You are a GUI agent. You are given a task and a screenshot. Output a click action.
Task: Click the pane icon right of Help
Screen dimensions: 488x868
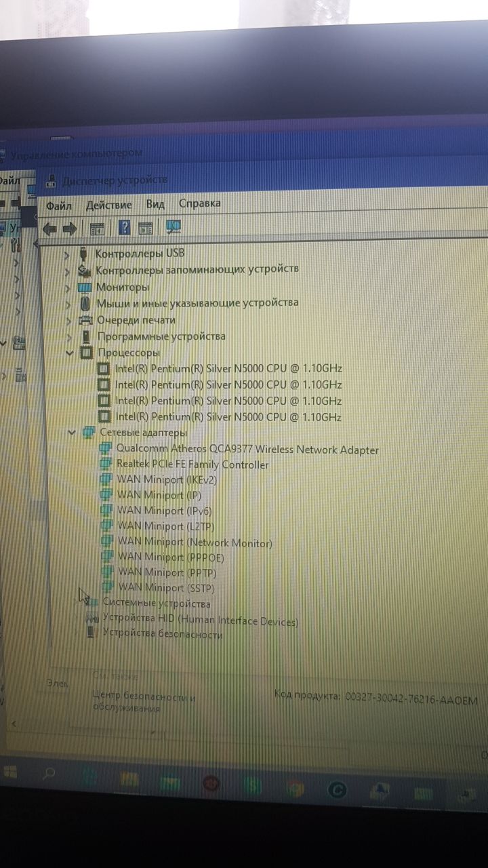click(145, 228)
